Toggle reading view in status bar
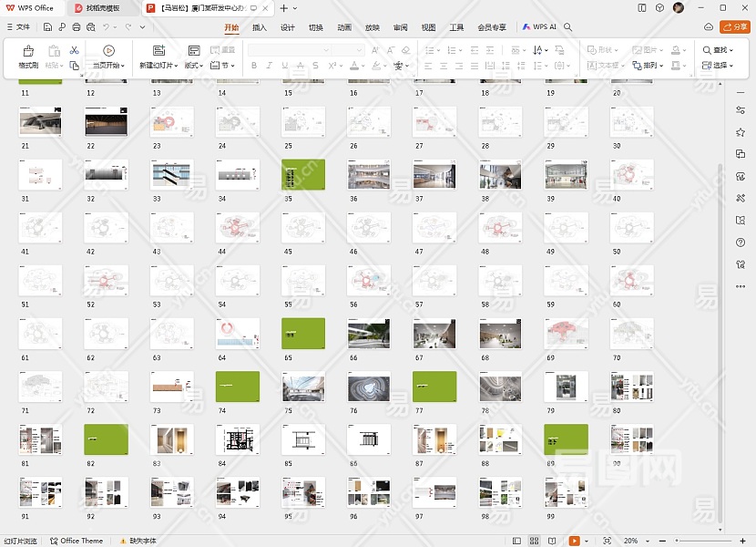 [x=554, y=541]
